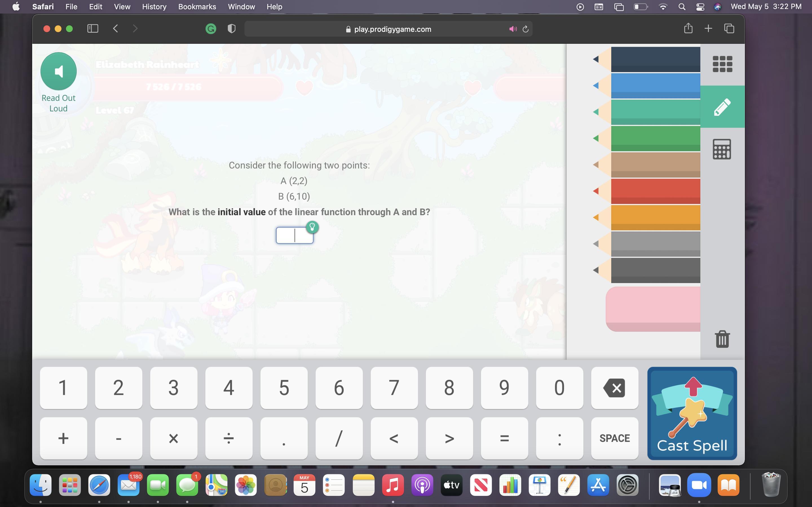Mute the tab audio in address bar
This screenshot has width=812, height=507.
point(512,29)
